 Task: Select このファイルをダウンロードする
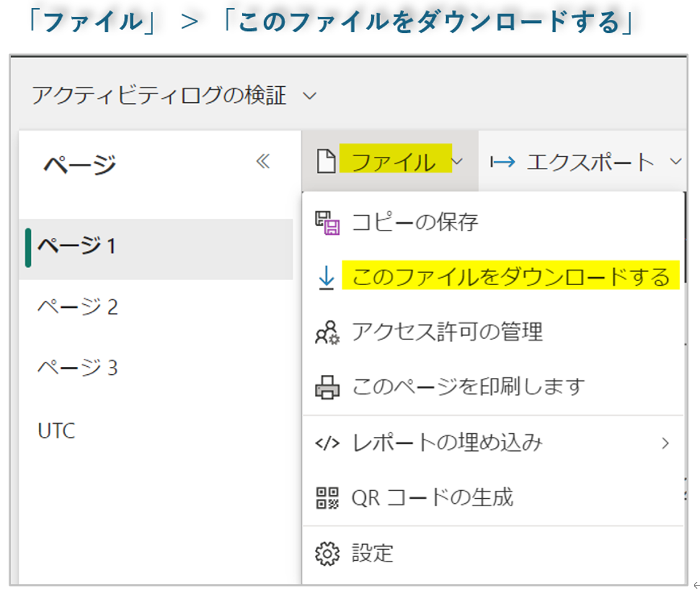click(511, 276)
